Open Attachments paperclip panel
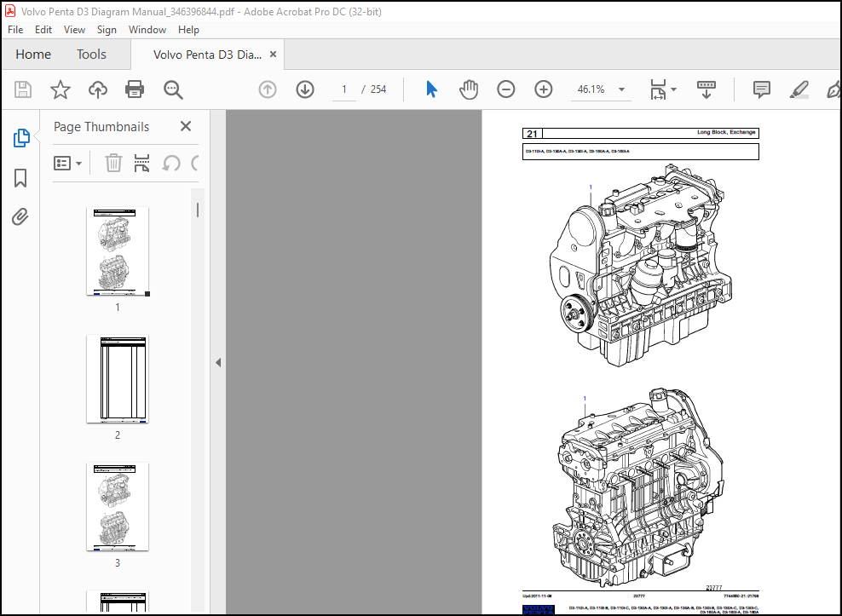842x616 pixels. pyautogui.click(x=20, y=217)
